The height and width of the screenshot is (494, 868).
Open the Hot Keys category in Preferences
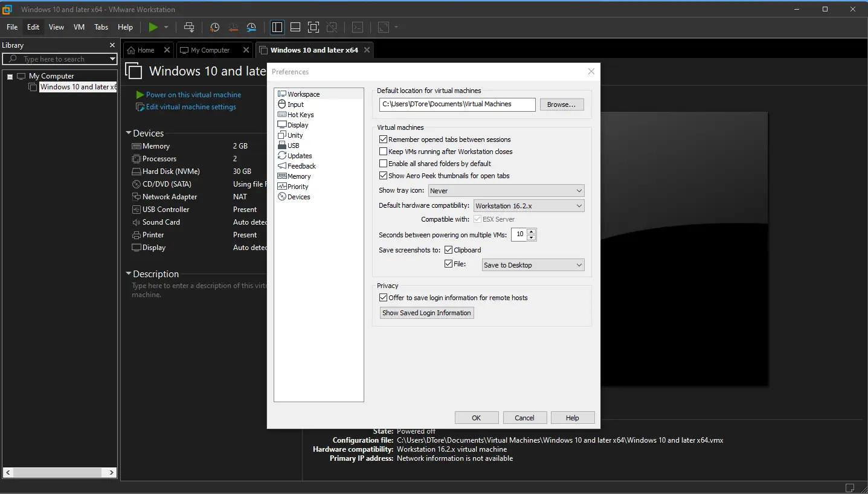click(x=300, y=115)
